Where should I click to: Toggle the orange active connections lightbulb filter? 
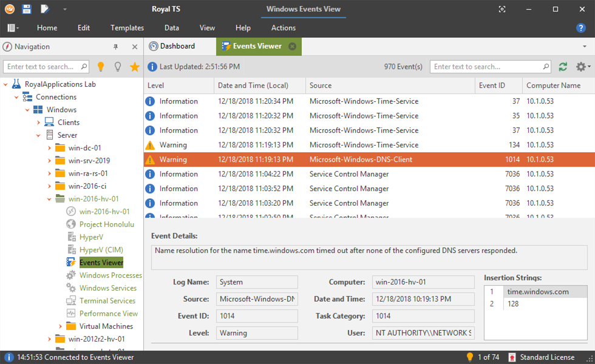(101, 67)
